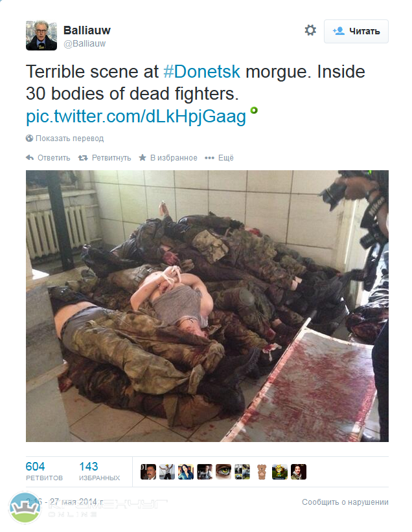Open the teddy bear user avatar

tap(261, 472)
